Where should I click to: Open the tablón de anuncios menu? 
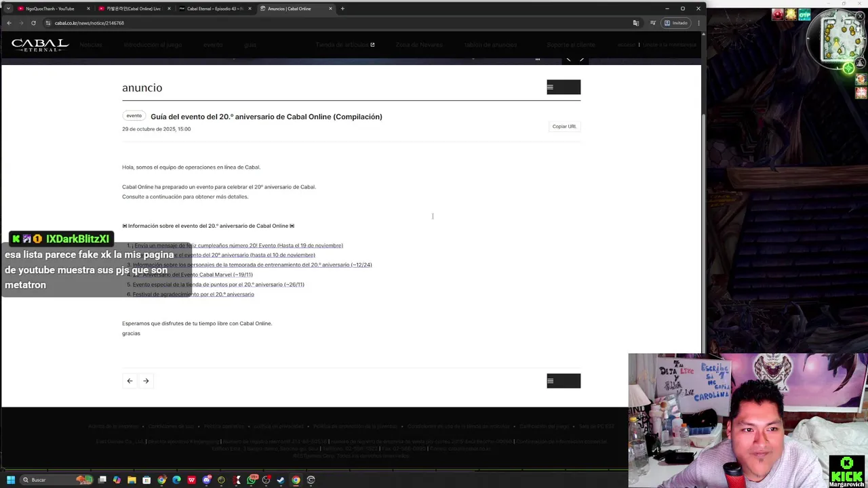[490, 45]
